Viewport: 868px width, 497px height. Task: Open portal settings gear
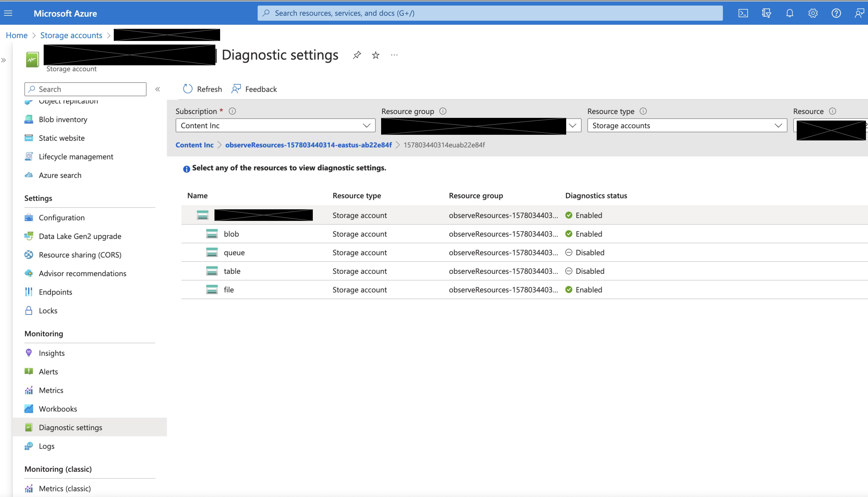(813, 13)
